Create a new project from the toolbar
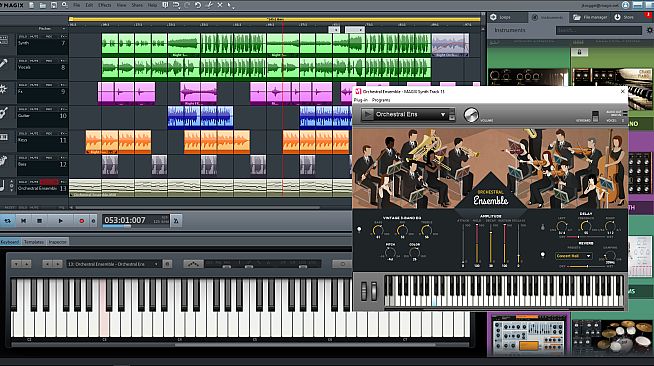The image size is (654, 366). pos(32,5)
